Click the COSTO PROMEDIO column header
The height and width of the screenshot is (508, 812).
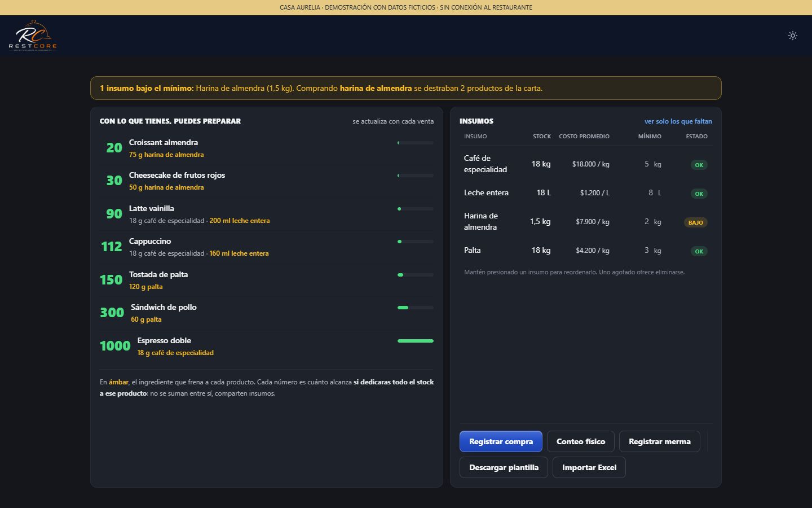tap(584, 137)
